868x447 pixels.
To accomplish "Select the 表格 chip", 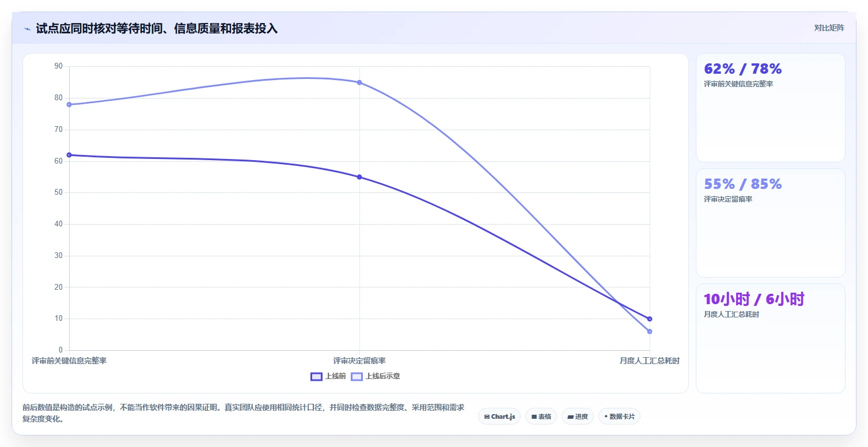I will coord(541,416).
